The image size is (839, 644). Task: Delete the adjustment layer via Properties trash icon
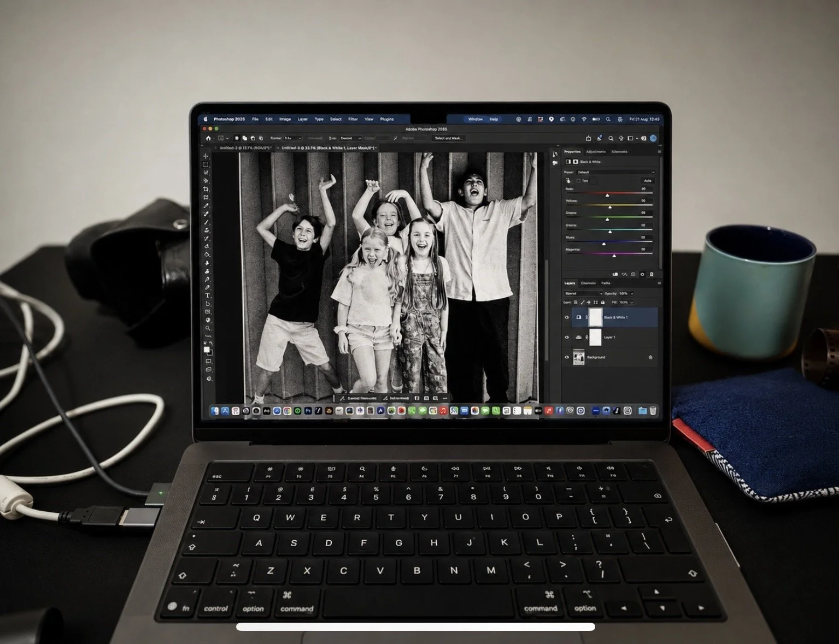tap(652, 274)
